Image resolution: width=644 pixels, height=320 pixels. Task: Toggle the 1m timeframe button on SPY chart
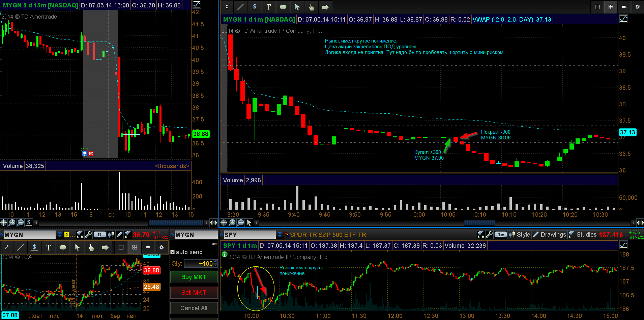(x=501, y=235)
